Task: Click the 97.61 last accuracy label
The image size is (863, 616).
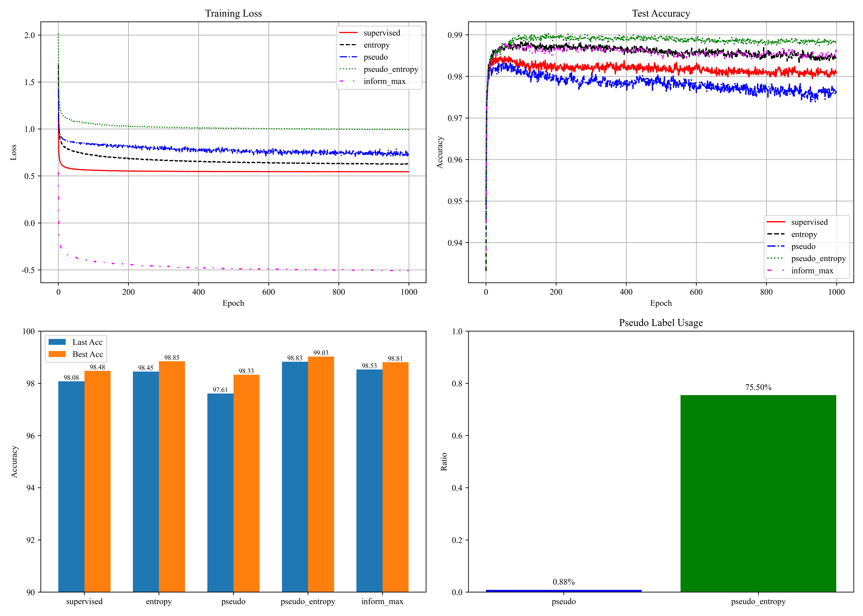Action: (x=220, y=390)
